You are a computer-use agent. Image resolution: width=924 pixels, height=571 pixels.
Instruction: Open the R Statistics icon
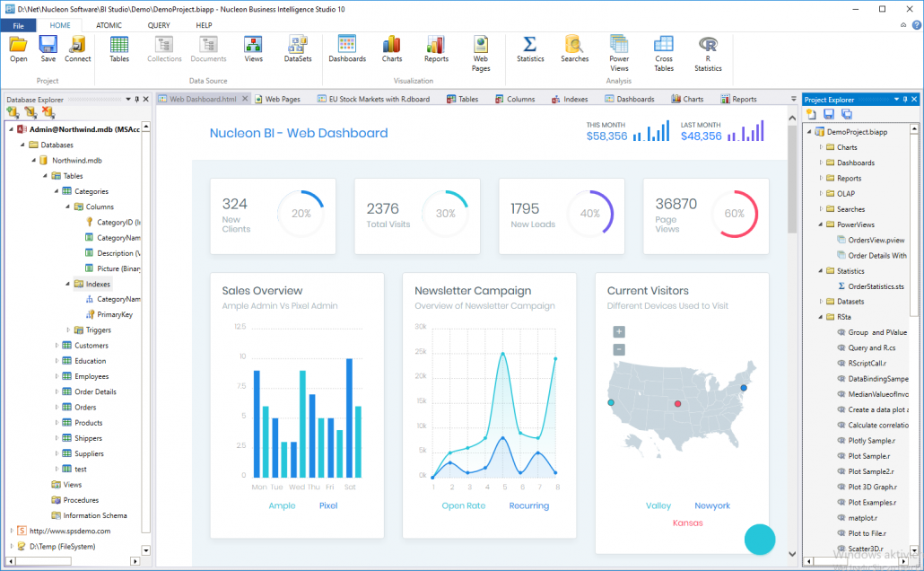708,53
